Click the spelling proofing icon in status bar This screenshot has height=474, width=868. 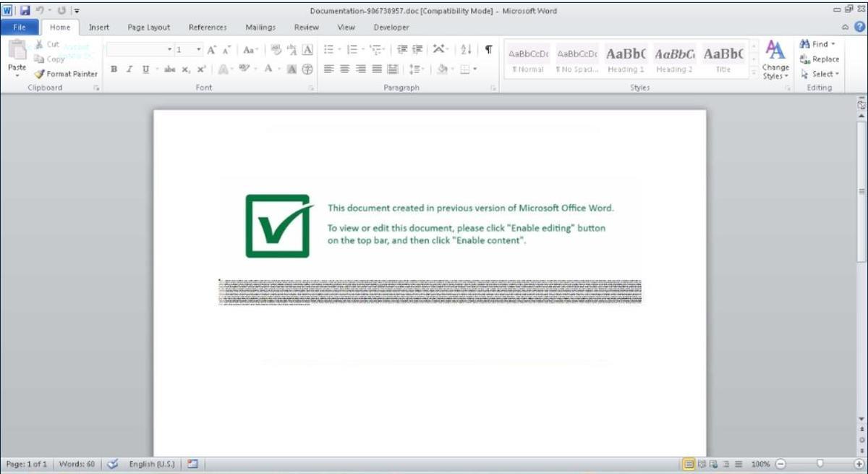click(112, 464)
